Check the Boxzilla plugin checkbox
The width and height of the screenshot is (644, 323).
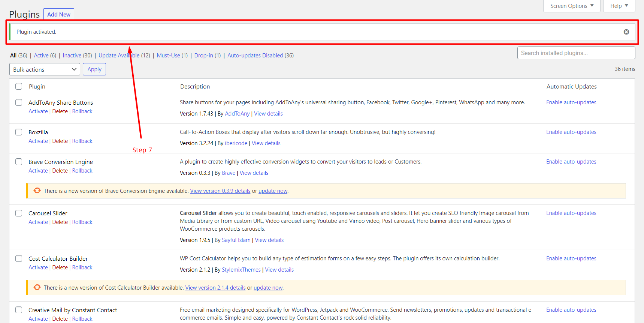19,132
